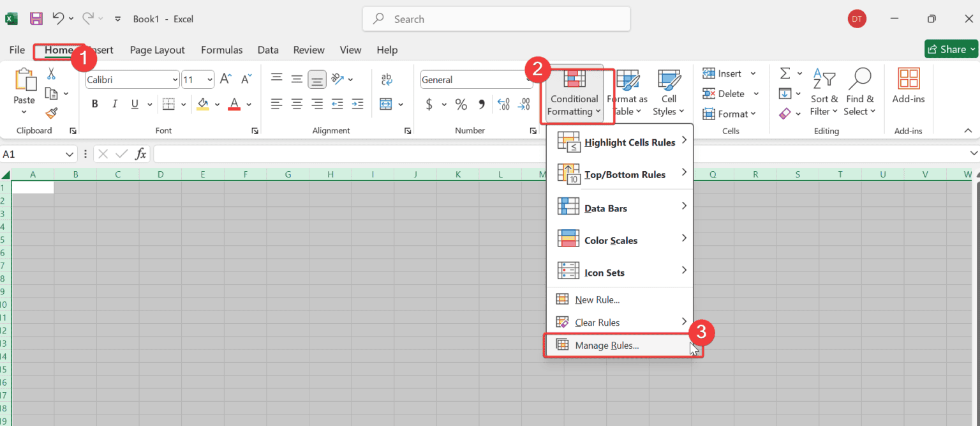The image size is (980, 426).
Task: Click the Insert Function fx icon
Action: coord(141,154)
